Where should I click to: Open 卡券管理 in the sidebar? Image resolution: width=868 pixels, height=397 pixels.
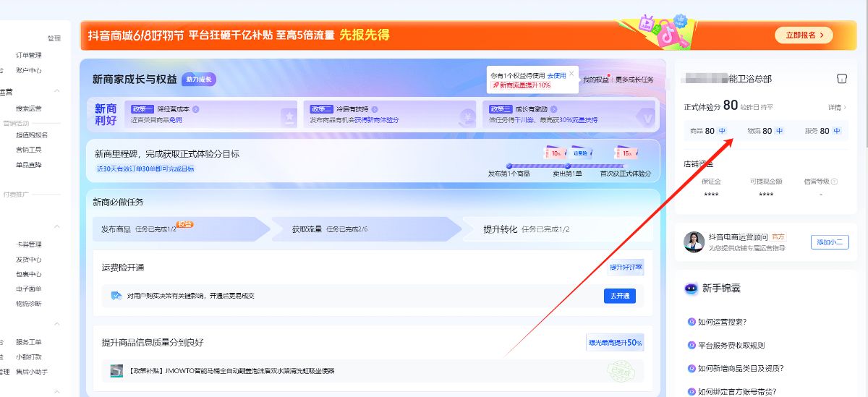29,244
